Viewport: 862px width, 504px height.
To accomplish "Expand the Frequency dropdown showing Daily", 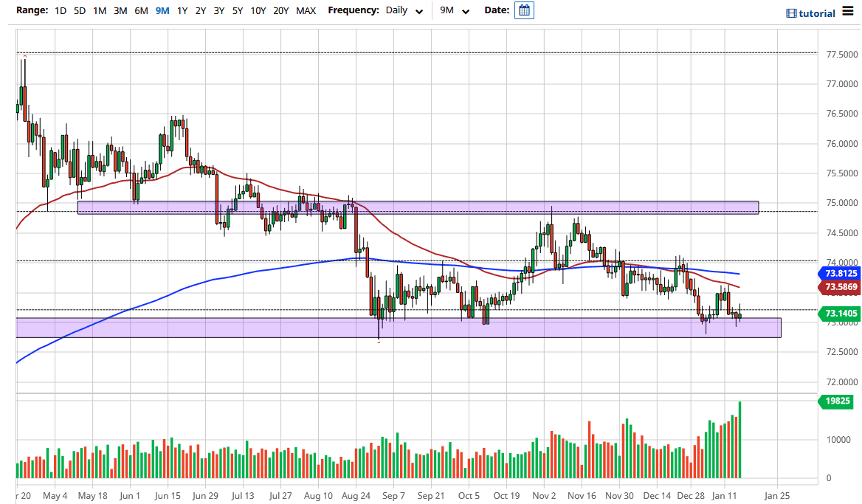I will (404, 12).
